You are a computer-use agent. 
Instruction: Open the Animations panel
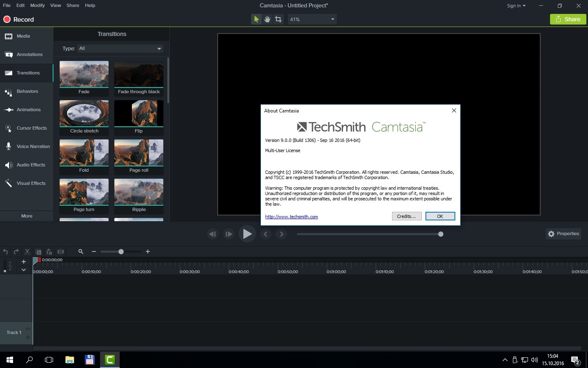click(27, 110)
